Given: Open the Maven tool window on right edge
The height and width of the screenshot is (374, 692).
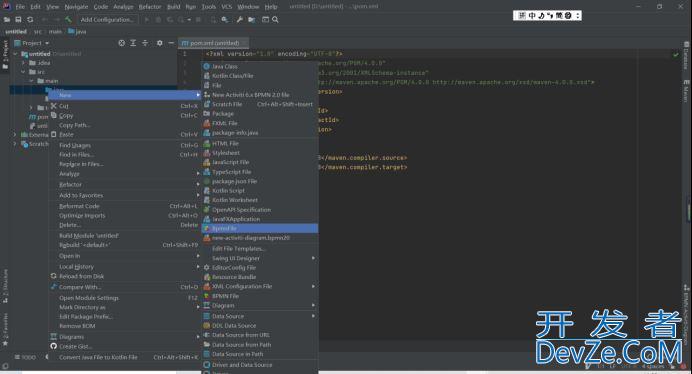Looking at the screenshot, I should click(686, 90).
